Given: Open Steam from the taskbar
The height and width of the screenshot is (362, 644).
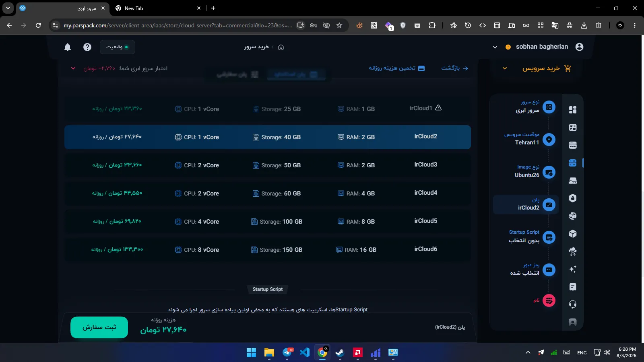Looking at the screenshot, I should [x=340, y=353].
